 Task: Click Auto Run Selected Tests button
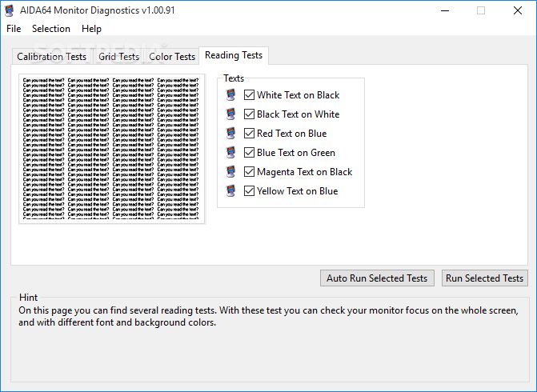click(377, 278)
